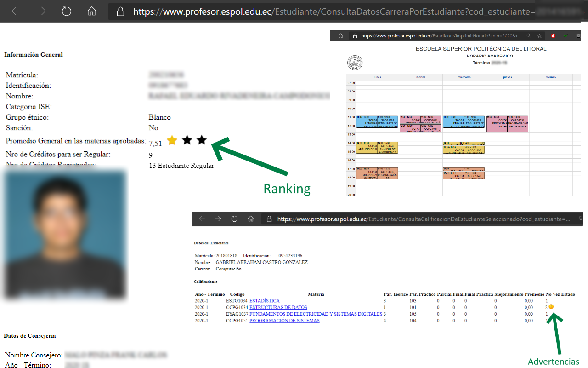This screenshot has height=368, width=588.
Task: Go back in the grades browser window
Action: (x=202, y=219)
